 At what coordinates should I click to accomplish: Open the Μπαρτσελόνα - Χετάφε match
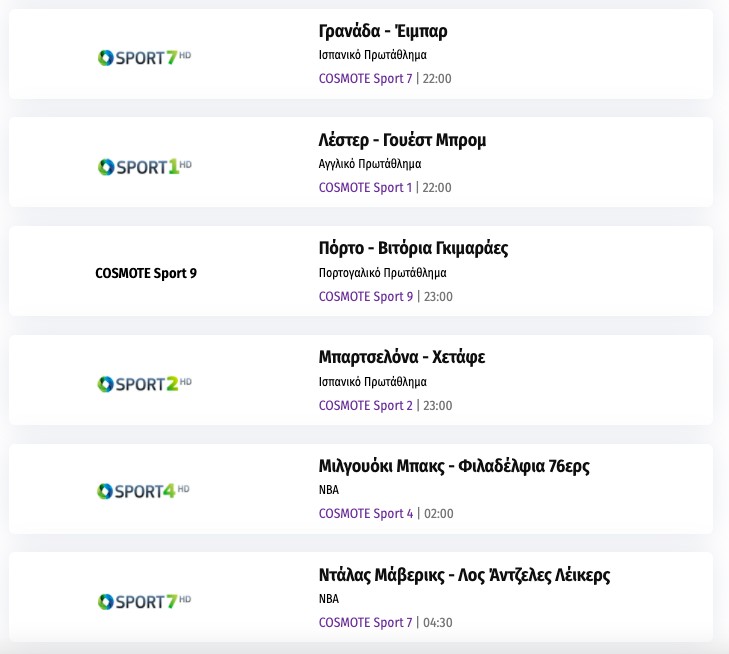pyautogui.click(x=401, y=357)
